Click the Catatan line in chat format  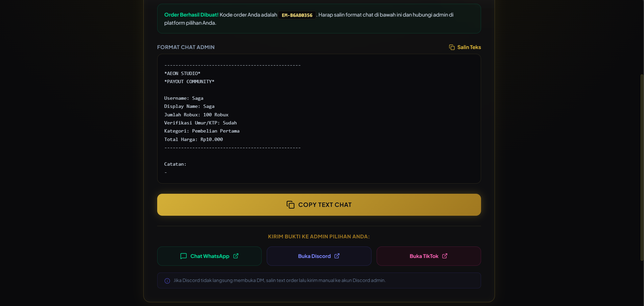pyautogui.click(x=175, y=164)
